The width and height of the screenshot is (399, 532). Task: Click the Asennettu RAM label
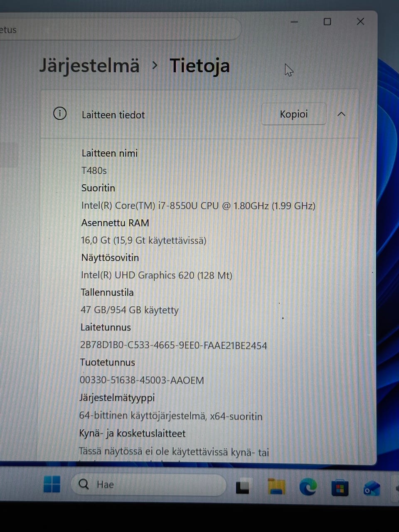[115, 223]
